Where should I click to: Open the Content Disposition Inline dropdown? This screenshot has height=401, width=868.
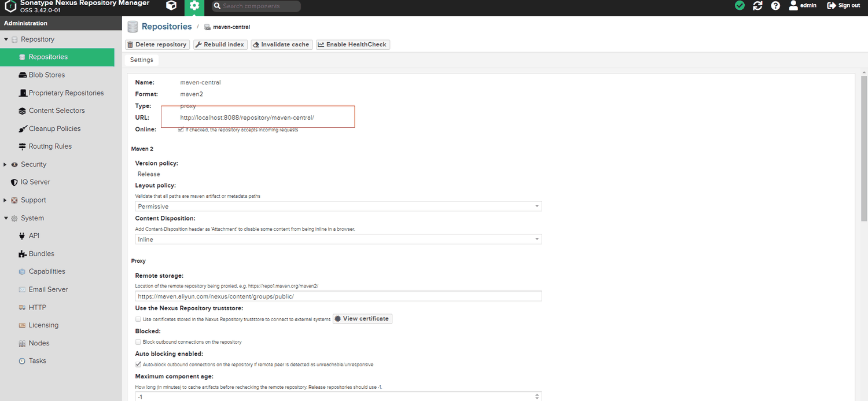click(339, 240)
